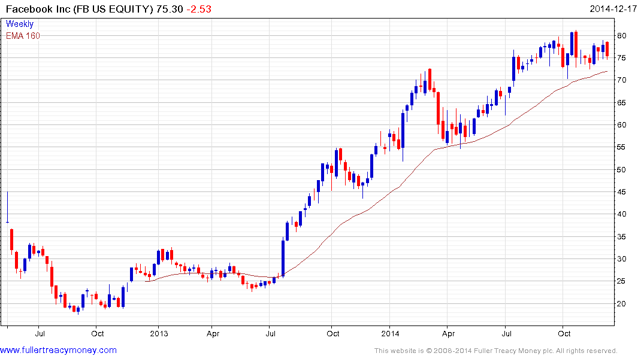644x359 pixels.
Task: Select the copyright notice 'Fuller Treacy Money plc'
Action: pyautogui.click(x=512, y=351)
